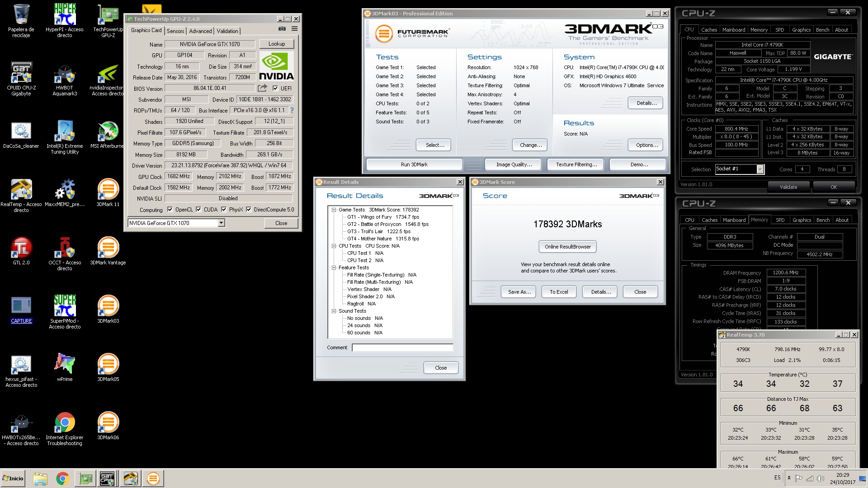Screen dimensions: 868x488
Task: Click BIOS share export icon in GPU-Z
Action: point(262,88)
